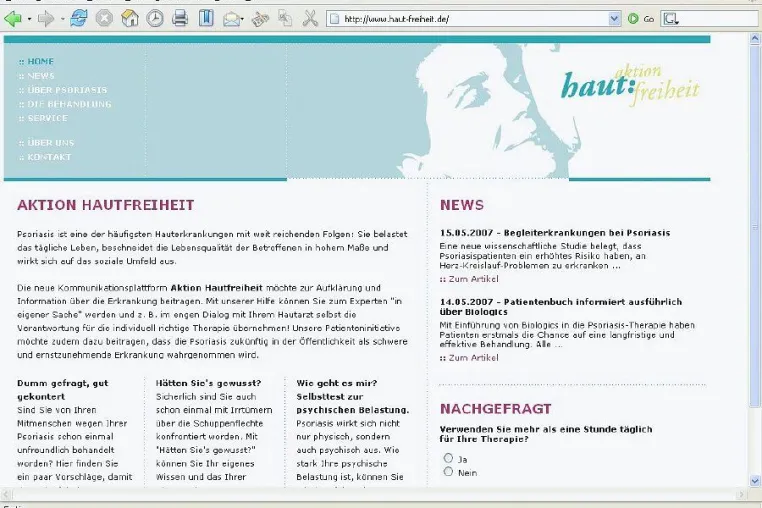Click the AKTION HAUTFREIHEIT heading

106,205
